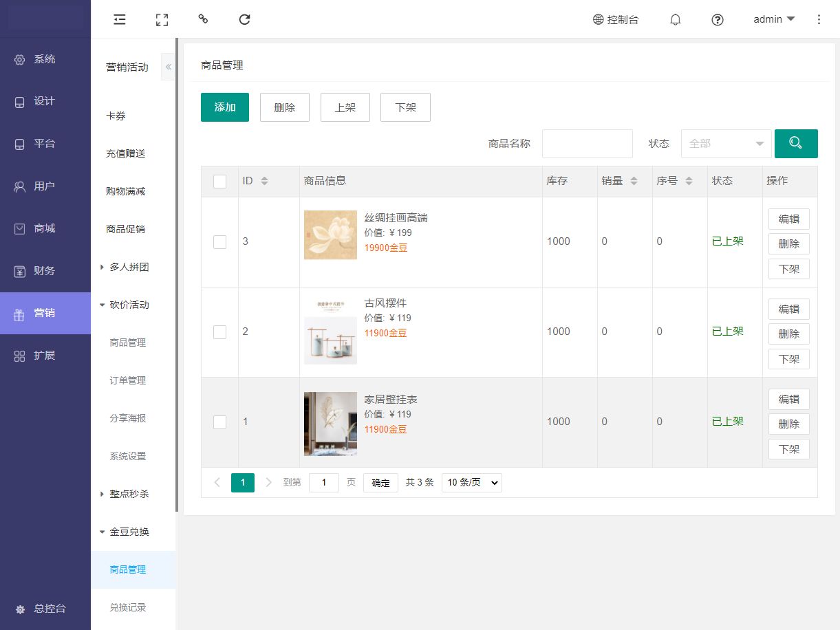The image size is (840, 630).
Task: Open the 10 条/页 page size dropdown
Action: pos(471,483)
